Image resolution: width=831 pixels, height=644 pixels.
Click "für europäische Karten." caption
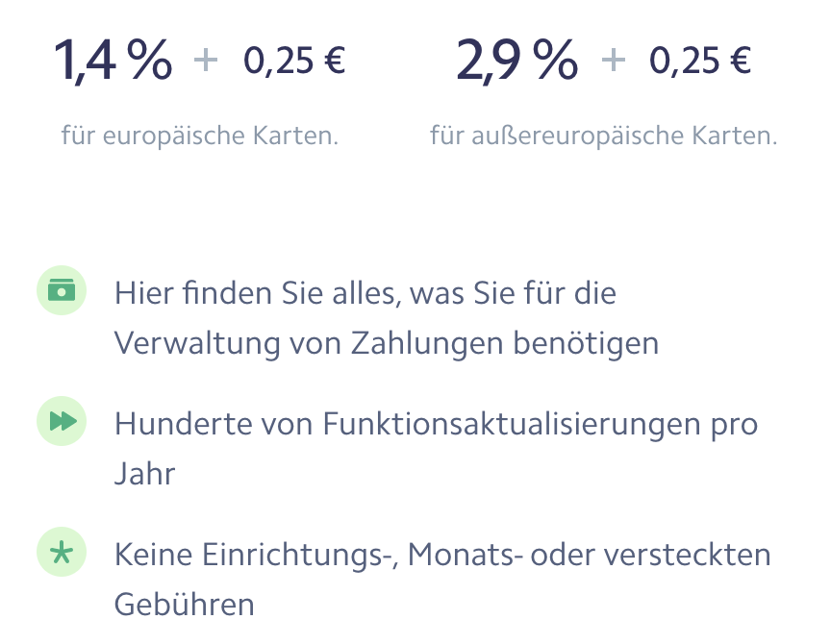click(x=200, y=136)
